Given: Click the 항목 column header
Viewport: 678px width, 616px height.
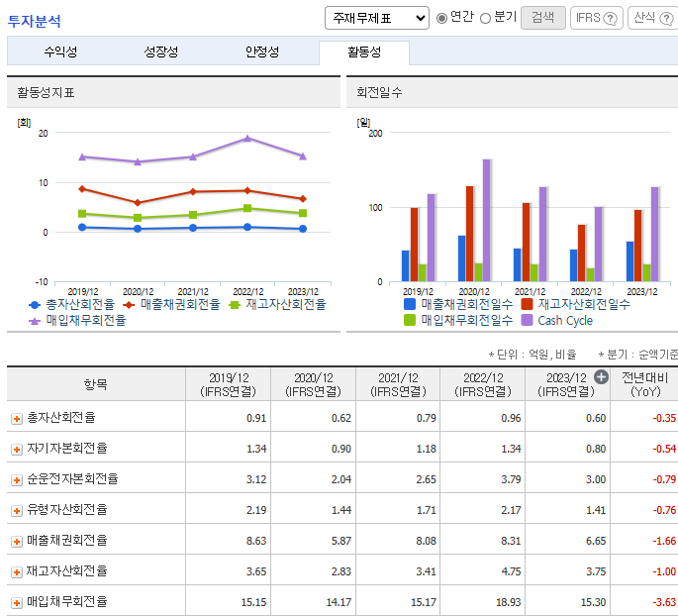Looking at the screenshot, I should coord(96,384).
